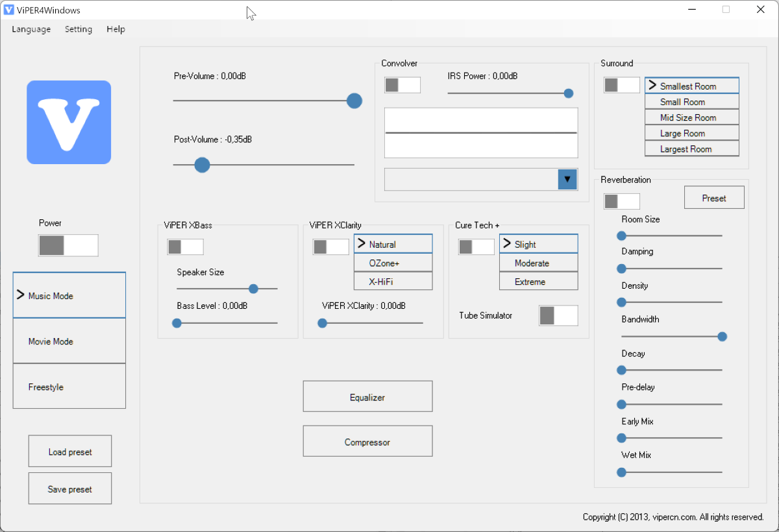Open the Language menu
The image size is (779, 532).
(31, 29)
